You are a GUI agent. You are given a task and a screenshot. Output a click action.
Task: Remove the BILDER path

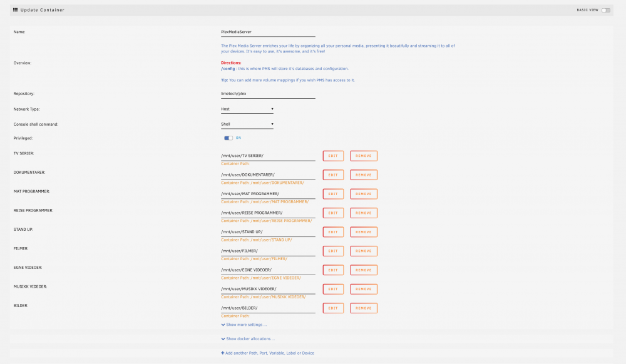pyautogui.click(x=363, y=308)
